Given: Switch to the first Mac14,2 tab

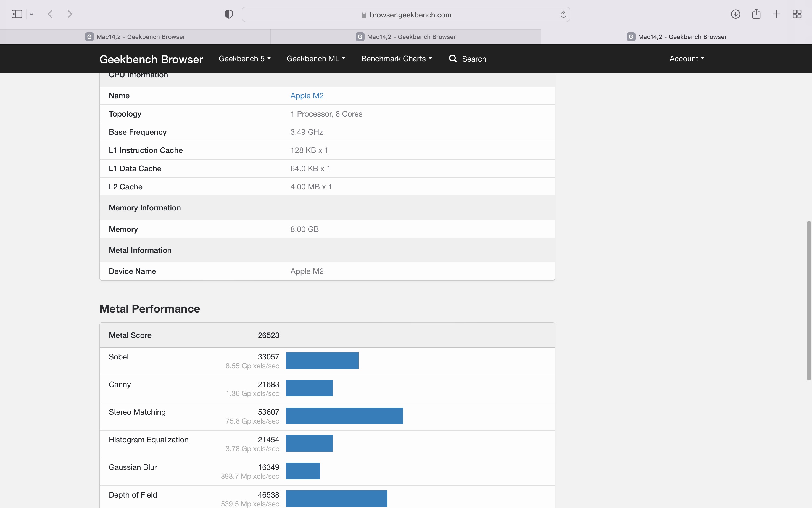Looking at the screenshot, I should click(135, 37).
